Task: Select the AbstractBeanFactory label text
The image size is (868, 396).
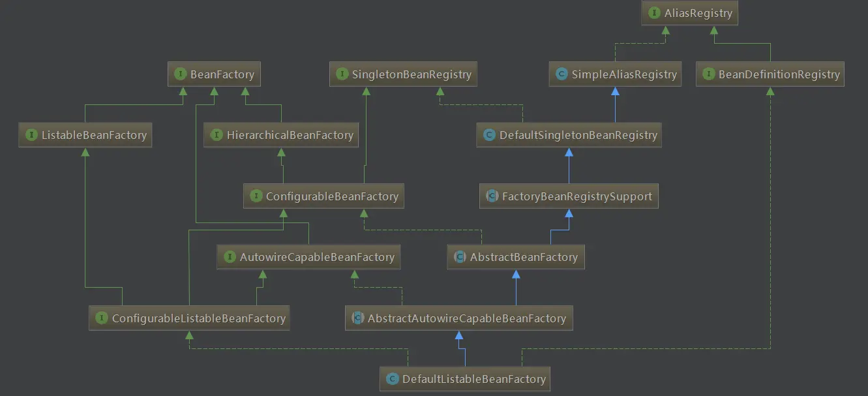Action: tap(524, 257)
